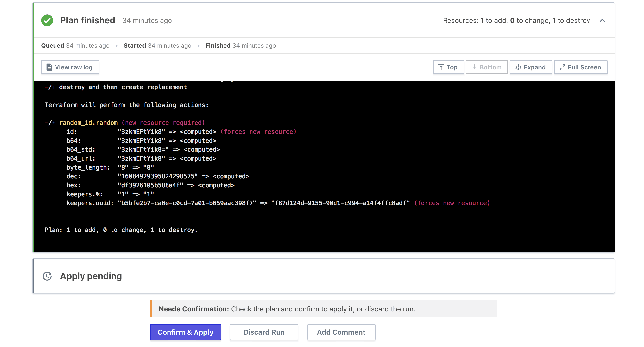Expand the plan finished resources summary
Image resolution: width=644 pixels, height=347 pixels.
click(602, 21)
